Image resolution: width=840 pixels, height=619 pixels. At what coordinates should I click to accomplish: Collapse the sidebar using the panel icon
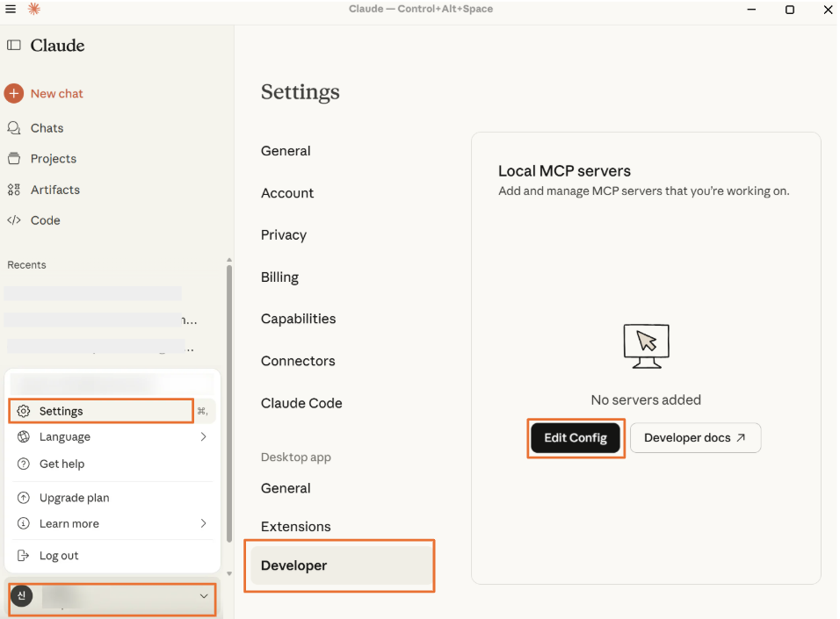tap(14, 46)
